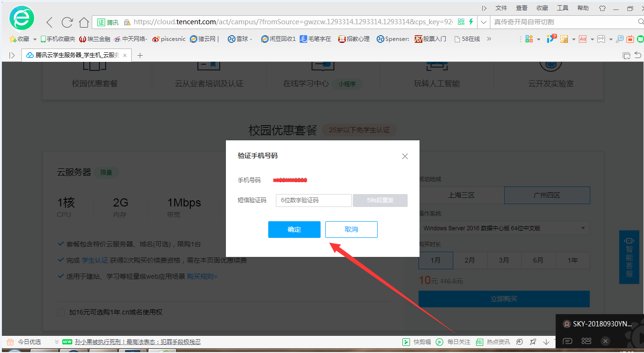
Task: Open 热点资讯 in the status bar
Action: [493, 342]
